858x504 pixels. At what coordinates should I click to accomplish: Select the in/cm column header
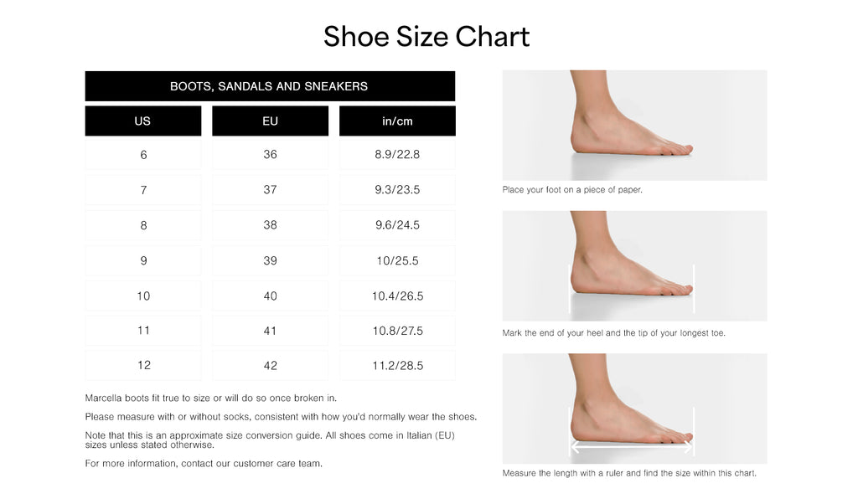tap(397, 121)
